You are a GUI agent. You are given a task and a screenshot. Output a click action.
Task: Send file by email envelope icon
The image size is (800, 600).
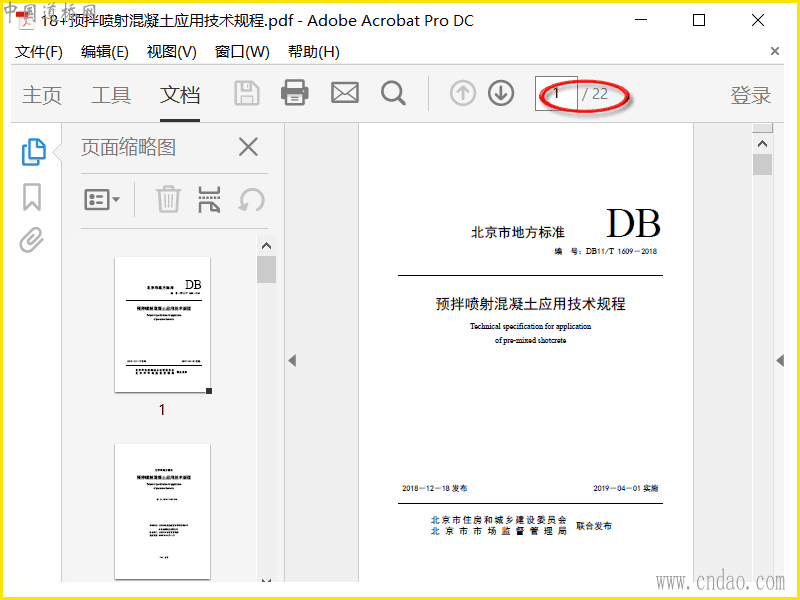345,93
